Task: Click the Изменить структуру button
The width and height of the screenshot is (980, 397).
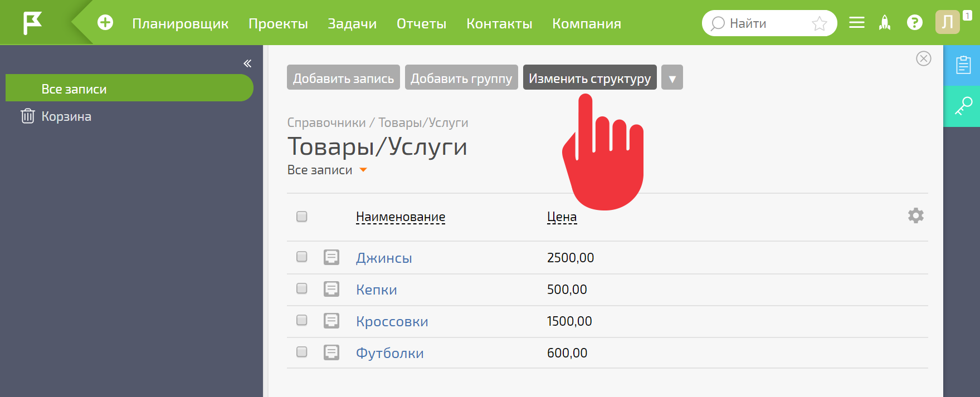Action: 590,77
